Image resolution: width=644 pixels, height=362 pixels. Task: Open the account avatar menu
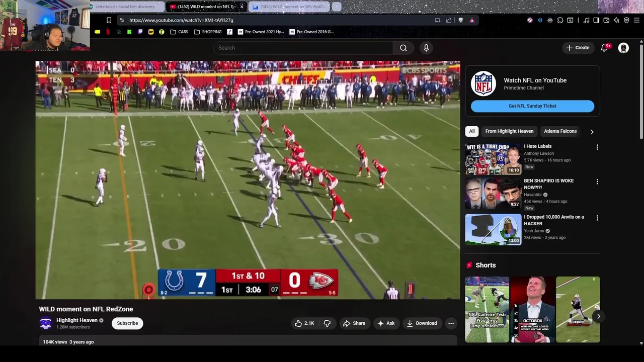click(x=623, y=48)
